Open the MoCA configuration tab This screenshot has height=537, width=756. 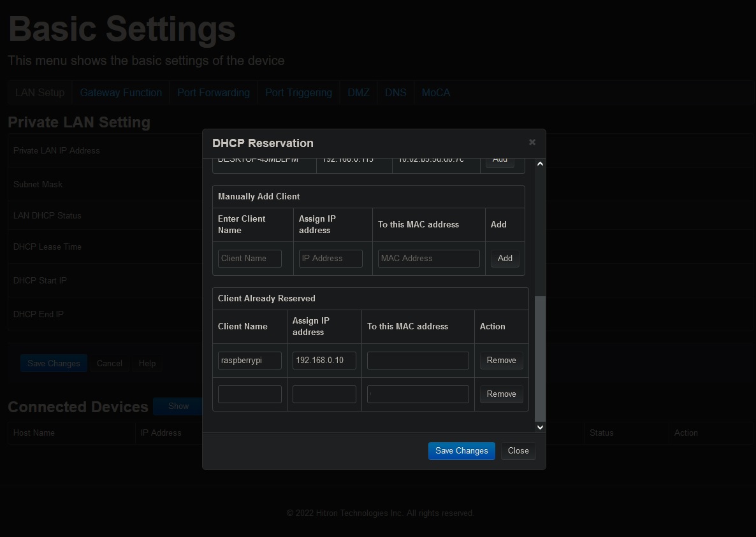pyautogui.click(x=435, y=92)
